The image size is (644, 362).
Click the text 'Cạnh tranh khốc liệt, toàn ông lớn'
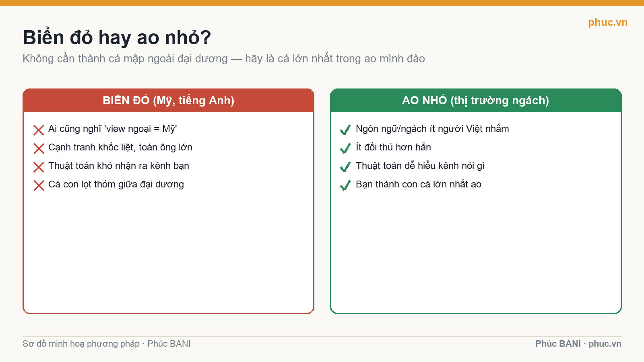pyautogui.click(x=120, y=147)
